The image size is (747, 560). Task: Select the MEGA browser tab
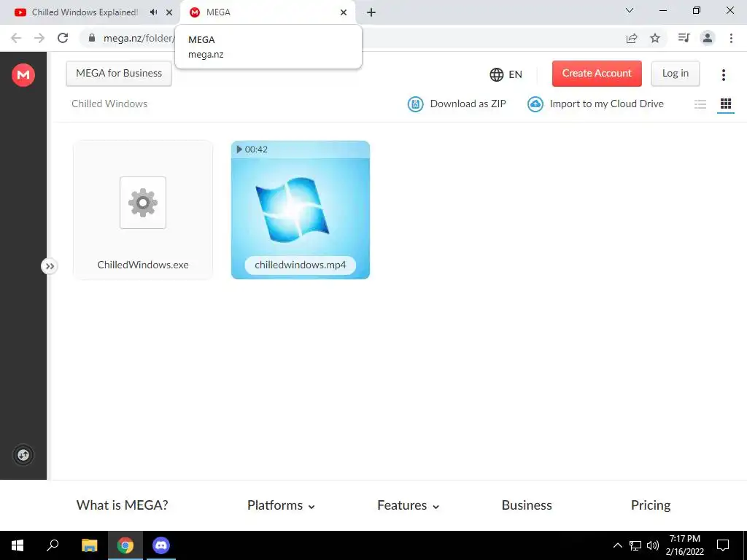point(267,12)
